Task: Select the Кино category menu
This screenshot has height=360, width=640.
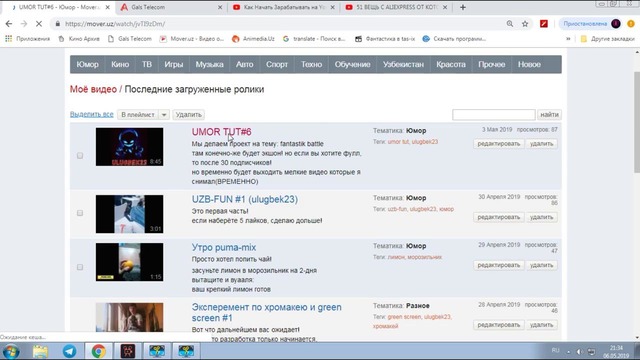Action: 120,64
